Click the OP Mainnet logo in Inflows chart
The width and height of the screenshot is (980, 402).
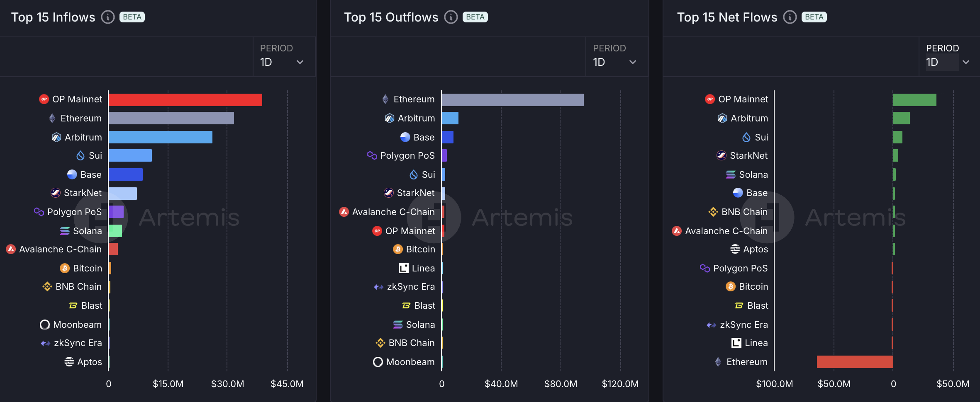[x=44, y=99]
